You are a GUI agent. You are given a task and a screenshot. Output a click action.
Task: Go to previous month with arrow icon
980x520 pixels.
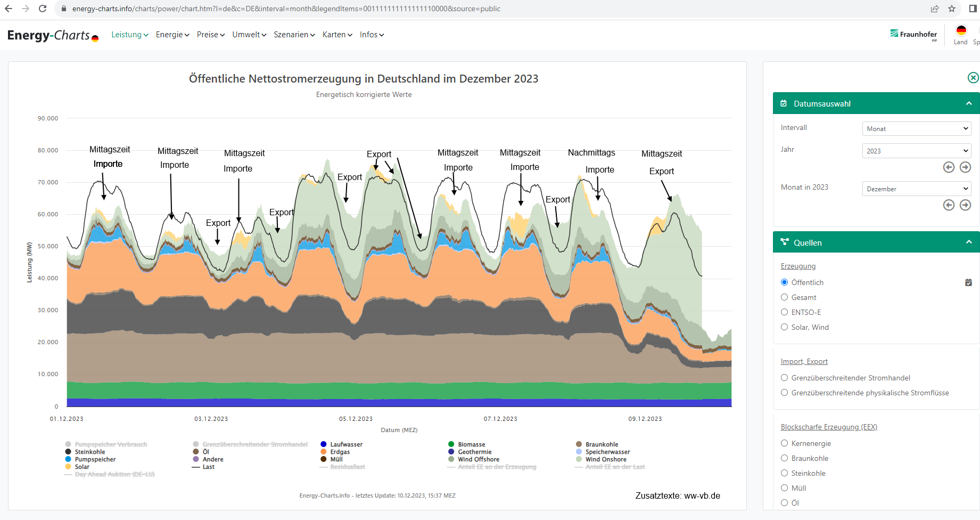949,205
